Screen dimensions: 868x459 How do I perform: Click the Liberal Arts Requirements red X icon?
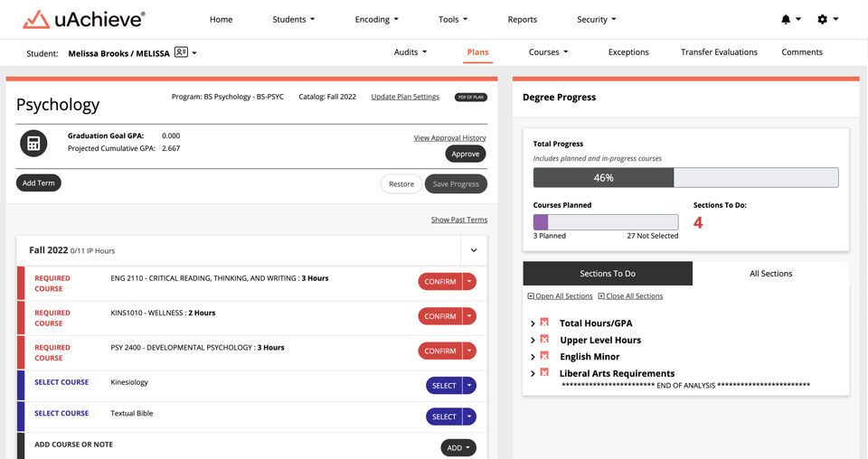[x=544, y=372]
